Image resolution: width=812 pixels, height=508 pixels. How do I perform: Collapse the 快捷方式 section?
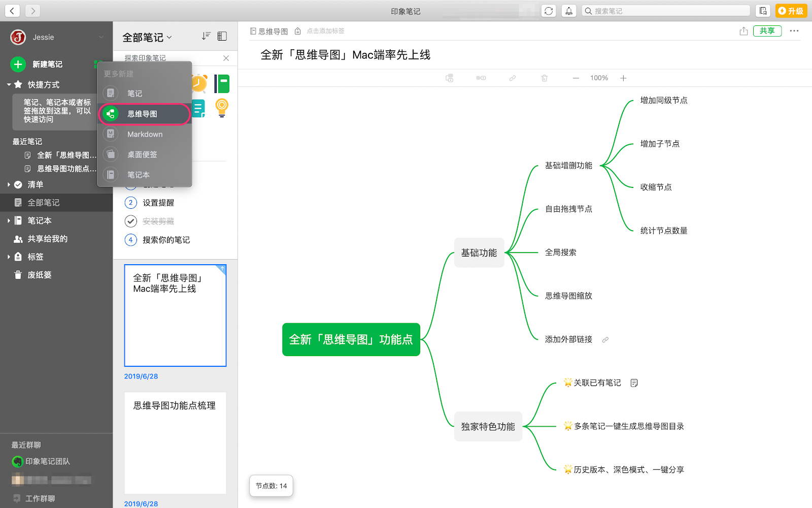[x=9, y=84]
